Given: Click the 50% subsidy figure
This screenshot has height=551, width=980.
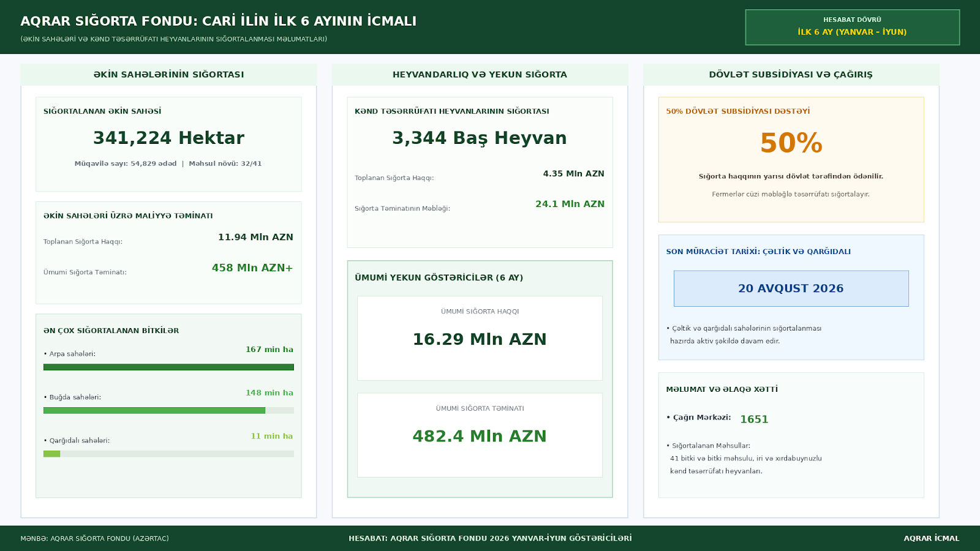Looking at the screenshot, I should coord(791,143).
